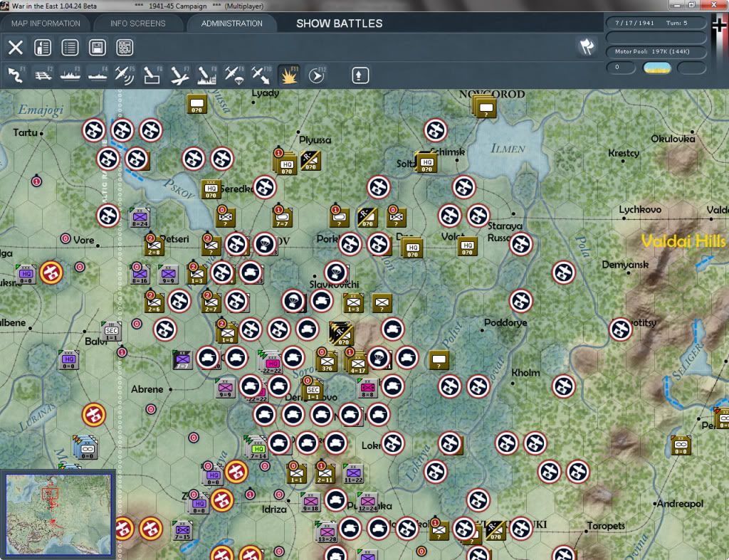The width and height of the screenshot is (729, 560).
Task: Select the SEC counter near Balvi
Action: (112, 331)
